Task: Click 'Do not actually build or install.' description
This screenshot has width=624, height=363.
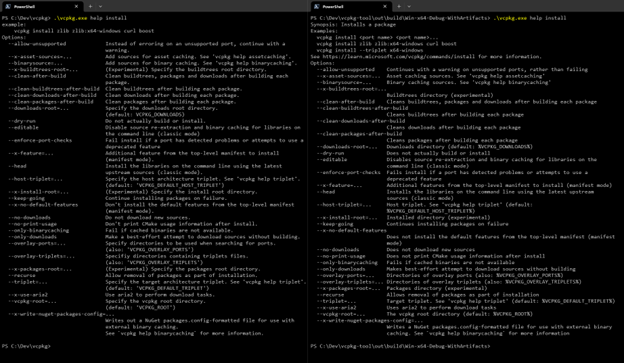Action: [156, 121]
